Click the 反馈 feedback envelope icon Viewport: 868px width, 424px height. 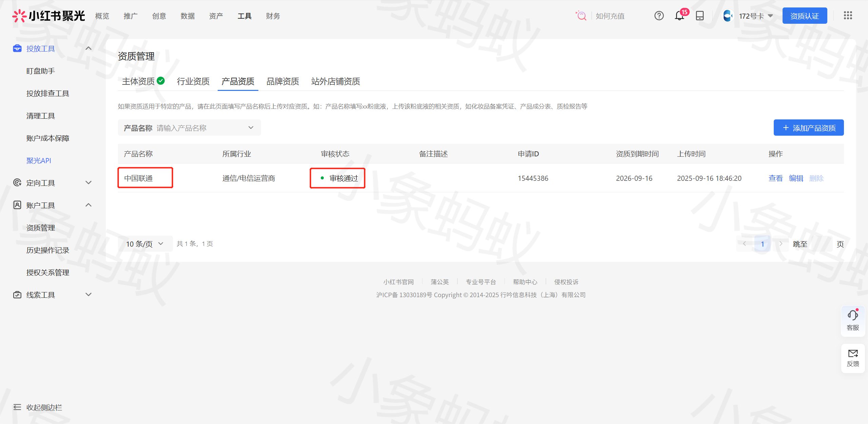[x=852, y=354]
